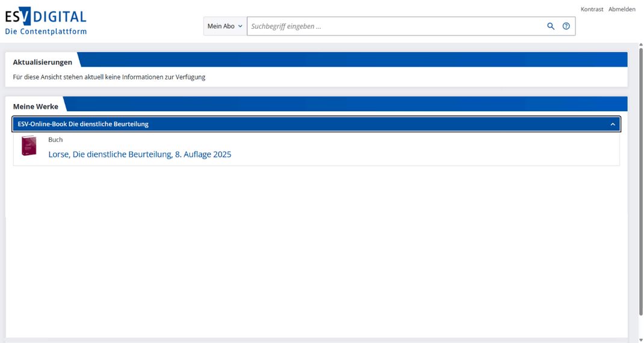
Task: Click the red book cover thumbnail
Action: tap(29, 146)
